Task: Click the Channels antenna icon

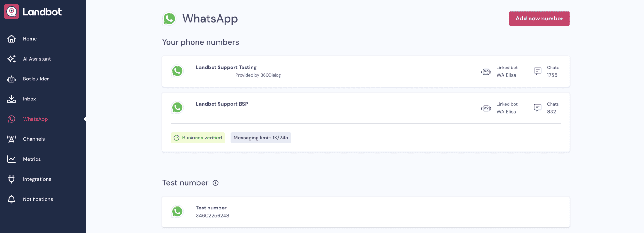Action: [11, 139]
